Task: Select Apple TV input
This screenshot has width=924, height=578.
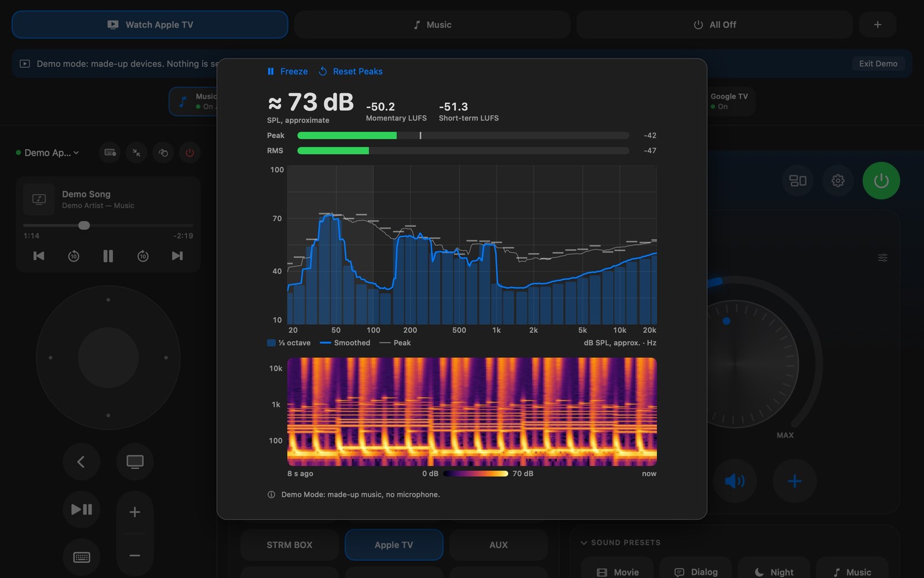Action: [394, 544]
